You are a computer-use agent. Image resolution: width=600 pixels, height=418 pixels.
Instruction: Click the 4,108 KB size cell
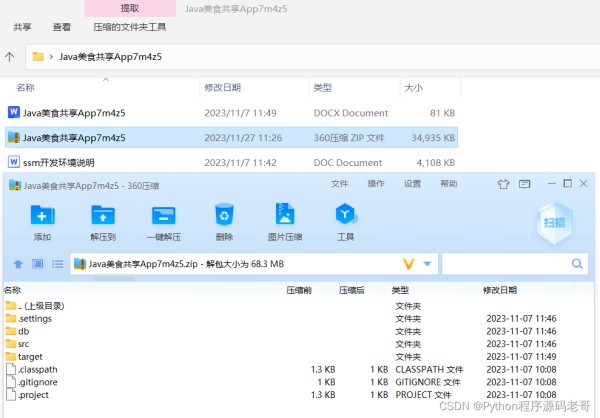click(x=436, y=163)
